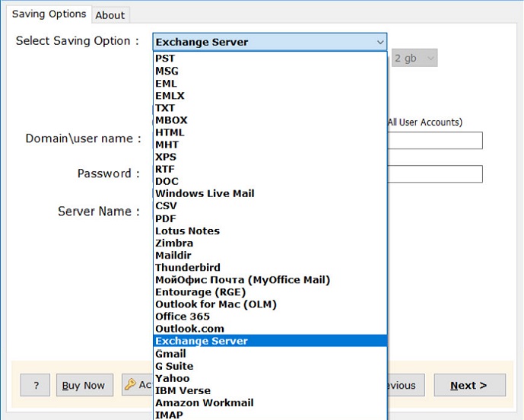This screenshot has width=524, height=420.
Task: Pick TXT in the dropdown list
Action: coord(270,108)
